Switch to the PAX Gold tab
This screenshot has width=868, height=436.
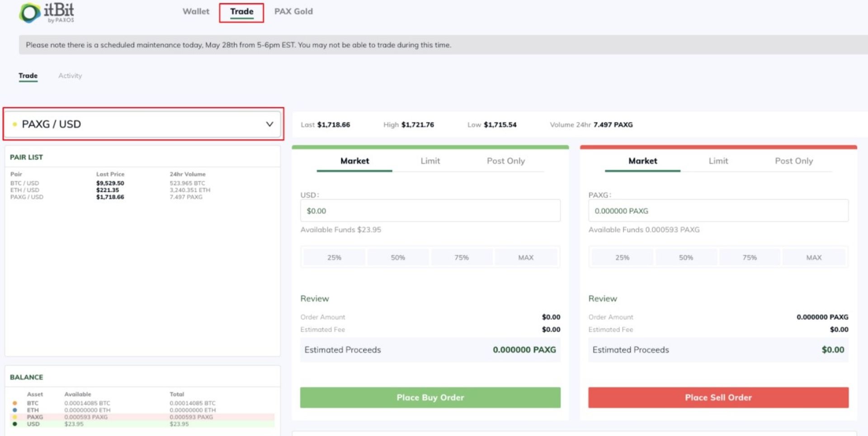click(x=293, y=12)
